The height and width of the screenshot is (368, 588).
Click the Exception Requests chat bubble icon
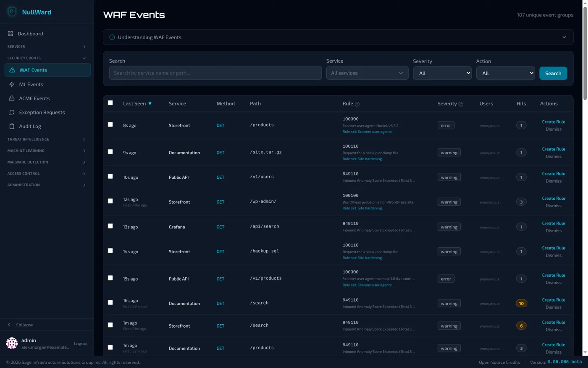pyautogui.click(x=12, y=112)
